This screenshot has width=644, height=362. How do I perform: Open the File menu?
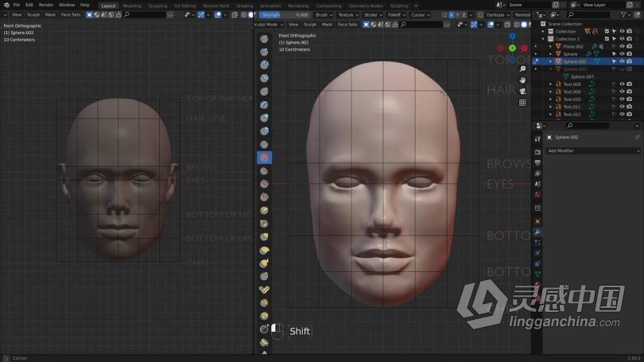coord(17,5)
